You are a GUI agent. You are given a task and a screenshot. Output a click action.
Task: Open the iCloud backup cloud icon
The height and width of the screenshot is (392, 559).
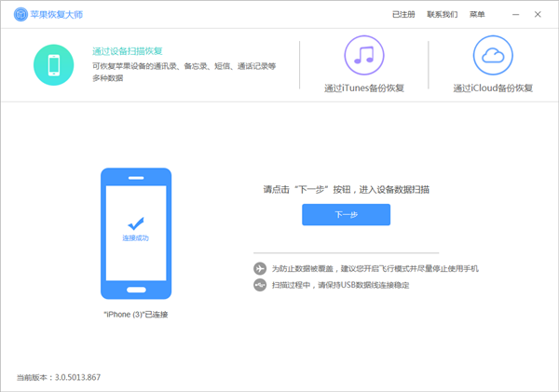pyautogui.click(x=493, y=55)
